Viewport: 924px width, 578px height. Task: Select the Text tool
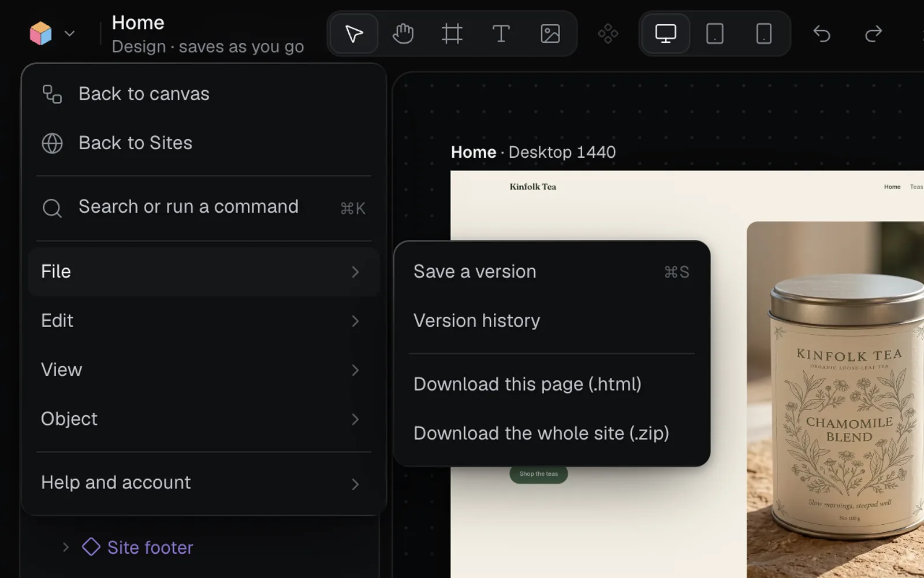[x=501, y=34]
